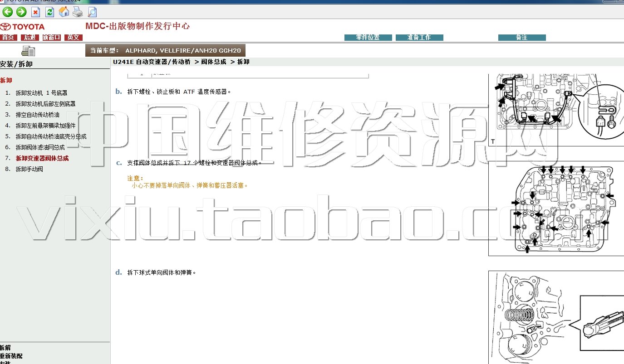
Task: Open 拆解 link at sidebar bottom
Action: pos(5,348)
